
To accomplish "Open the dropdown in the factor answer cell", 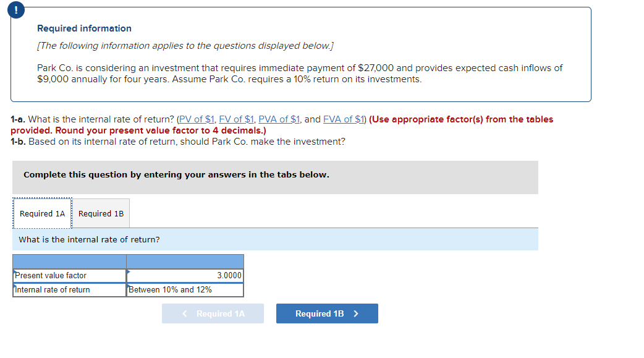I will [x=184, y=275].
